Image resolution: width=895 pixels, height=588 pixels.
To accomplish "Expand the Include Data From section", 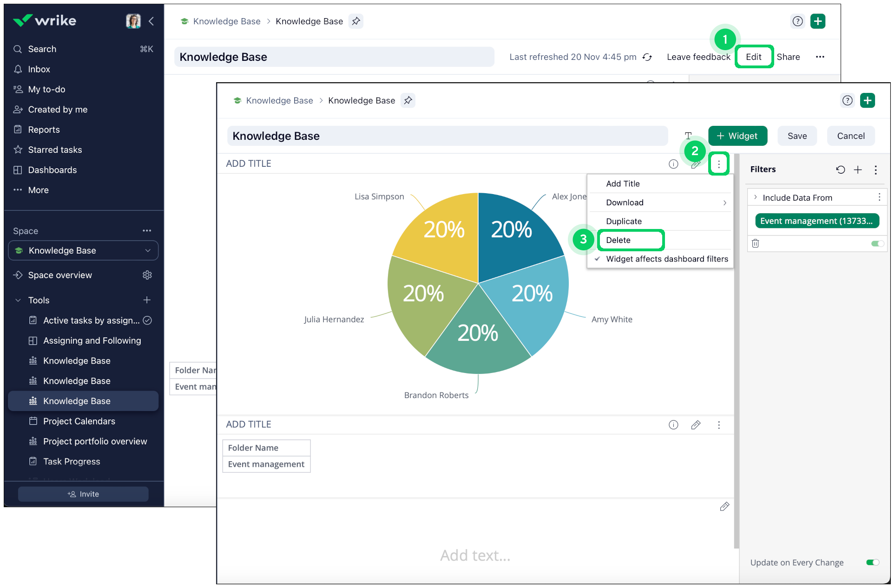I will coord(756,197).
